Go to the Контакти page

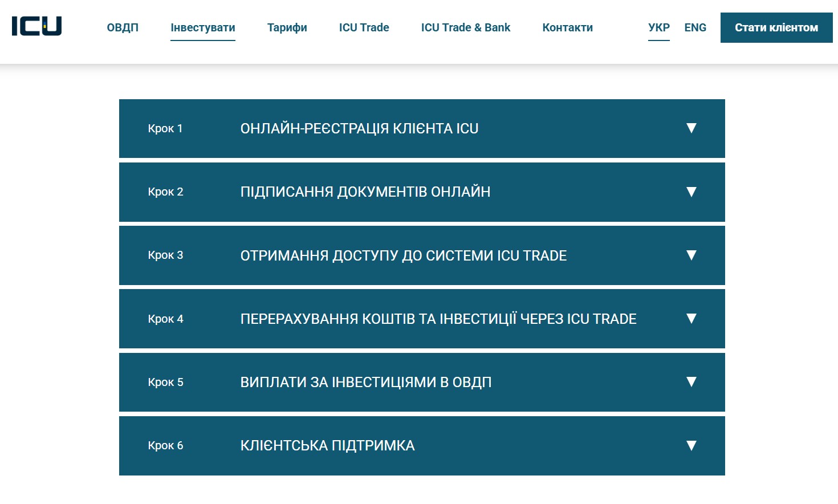click(x=567, y=27)
